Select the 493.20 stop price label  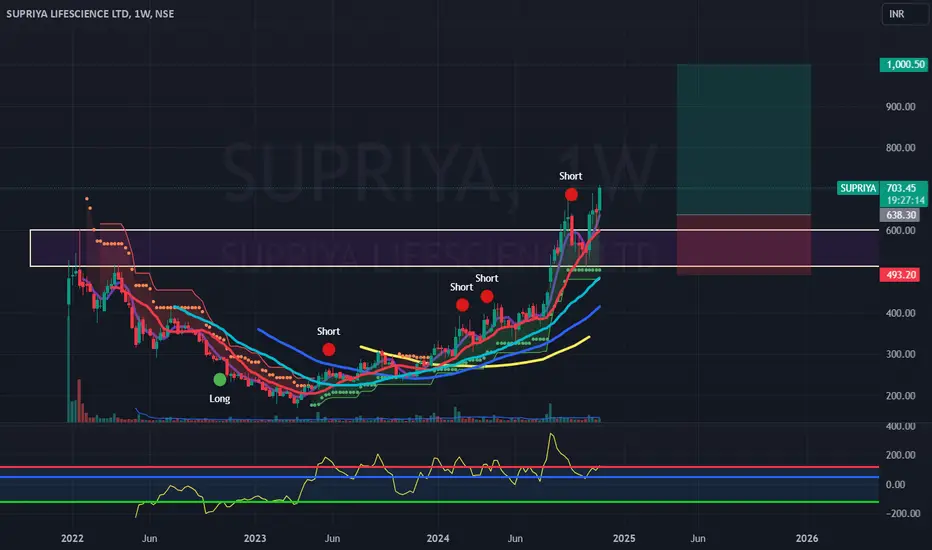[x=901, y=275]
